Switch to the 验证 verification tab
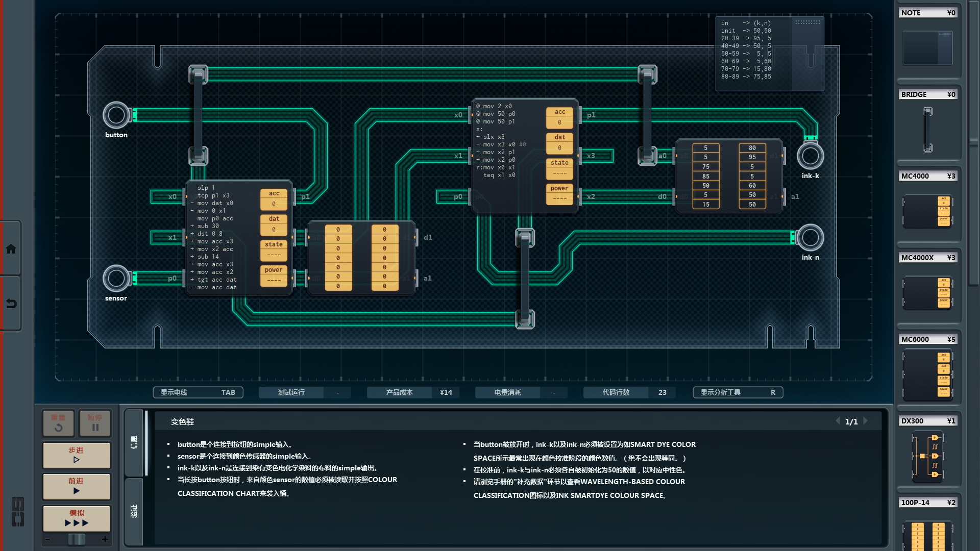 (134, 511)
